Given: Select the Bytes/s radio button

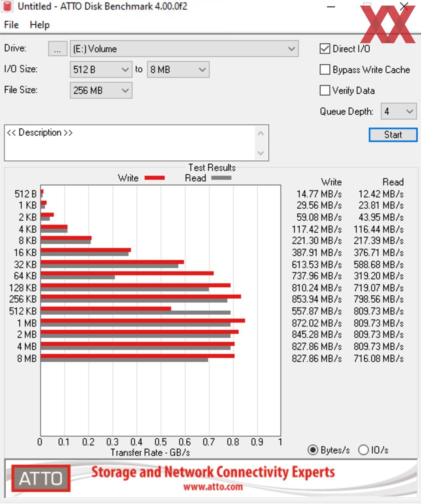Looking at the screenshot, I should click(313, 450).
